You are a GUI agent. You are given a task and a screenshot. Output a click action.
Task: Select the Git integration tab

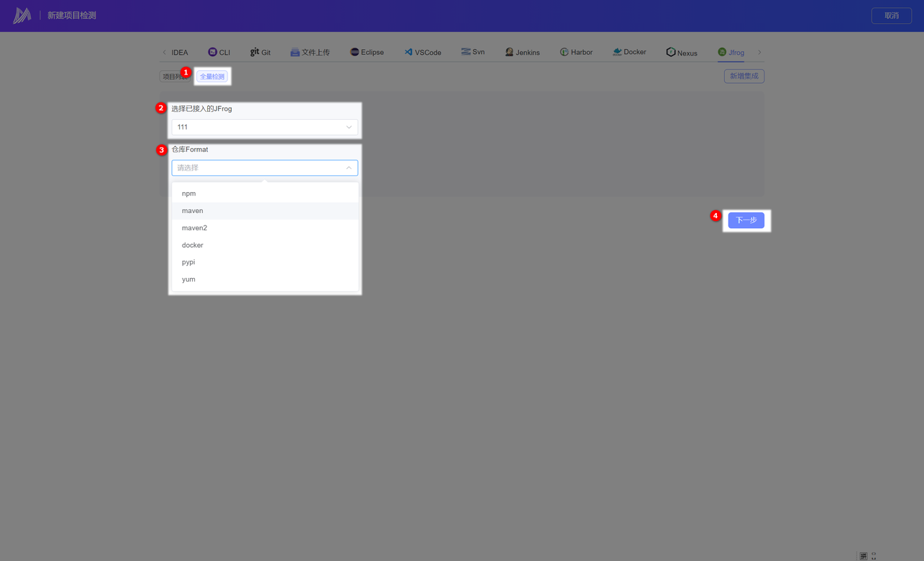(261, 52)
